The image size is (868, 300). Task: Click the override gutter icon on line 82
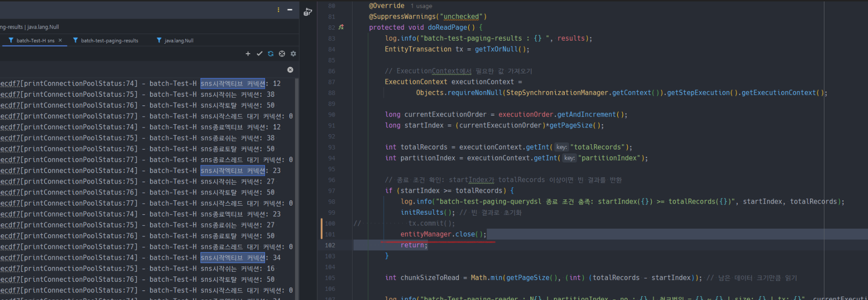point(341,27)
